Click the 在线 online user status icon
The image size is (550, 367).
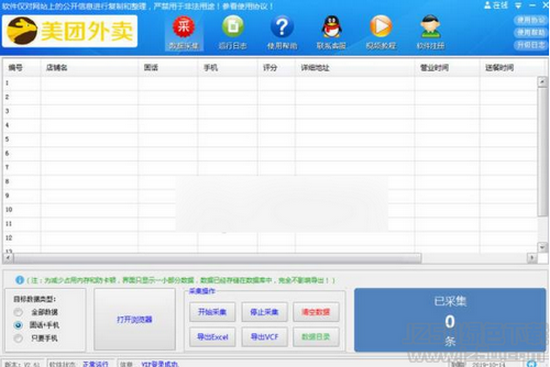(x=496, y=5)
